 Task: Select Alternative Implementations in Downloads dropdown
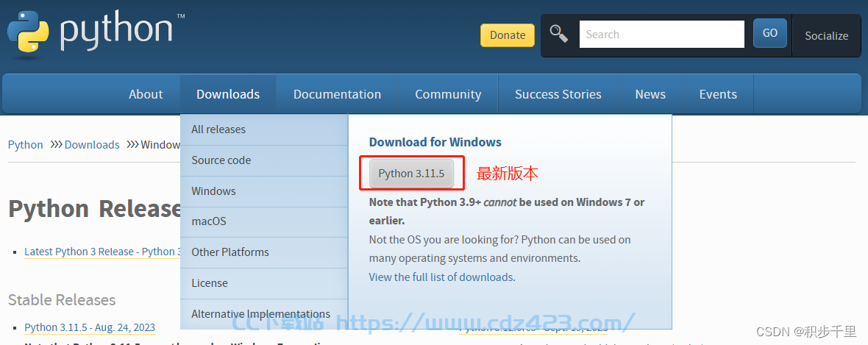click(x=264, y=314)
